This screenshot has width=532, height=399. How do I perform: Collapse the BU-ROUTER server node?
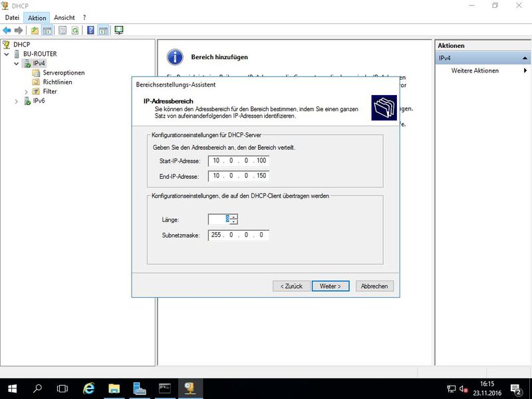click(x=7, y=54)
